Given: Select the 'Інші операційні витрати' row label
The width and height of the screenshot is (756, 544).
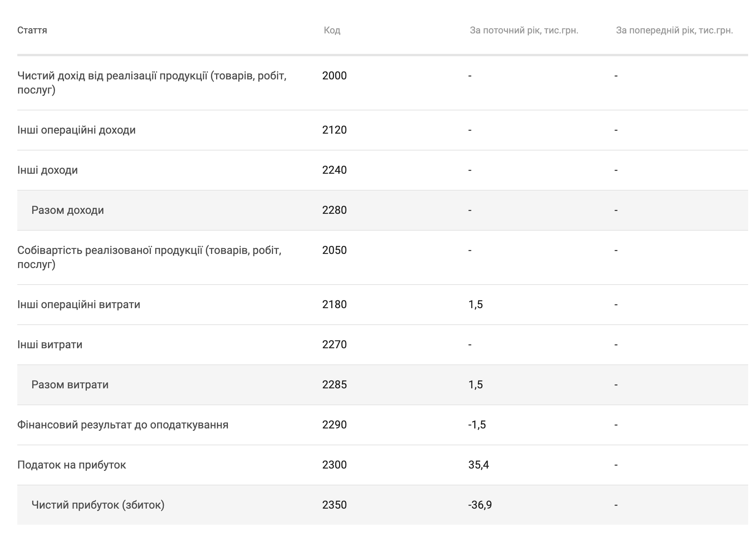Looking at the screenshot, I should [79, 305].
